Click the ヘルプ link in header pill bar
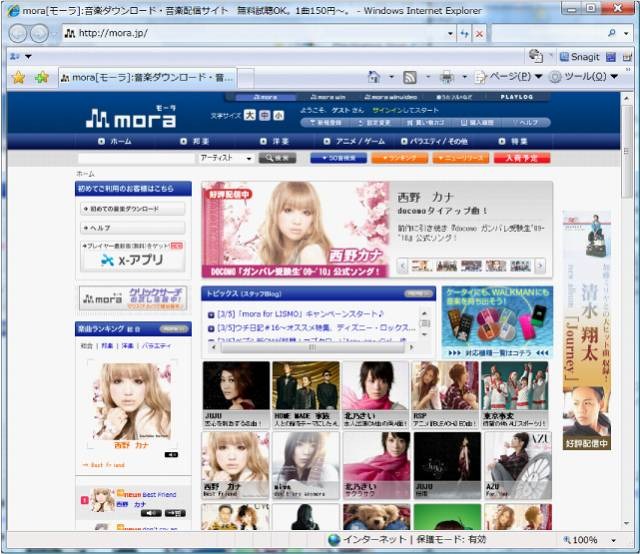Image resolution: width=640 pixels, height=554 pixels. pos(526,122)
